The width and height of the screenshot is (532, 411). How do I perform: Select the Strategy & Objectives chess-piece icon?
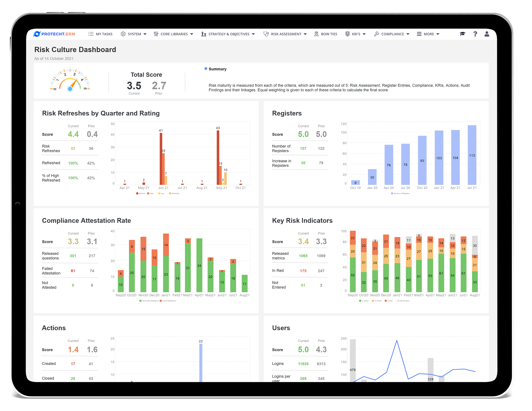(204, 34)
